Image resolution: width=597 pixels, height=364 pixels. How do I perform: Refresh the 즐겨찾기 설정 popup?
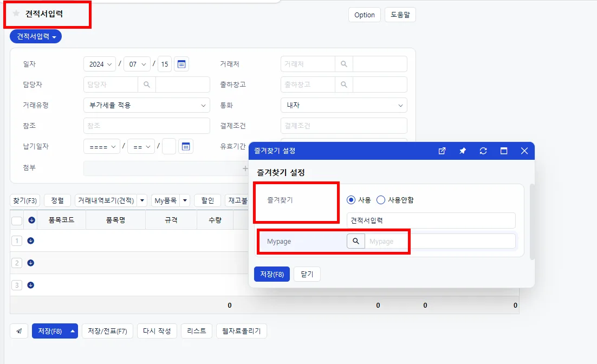click(483, 151)
